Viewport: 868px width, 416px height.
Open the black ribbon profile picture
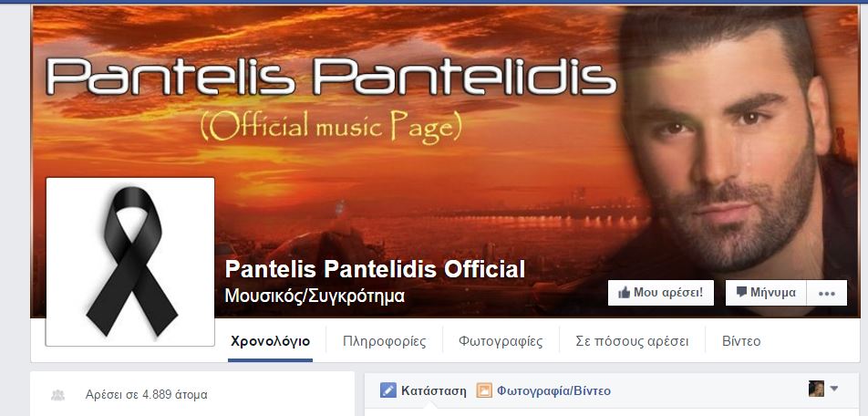click(130, 262)
